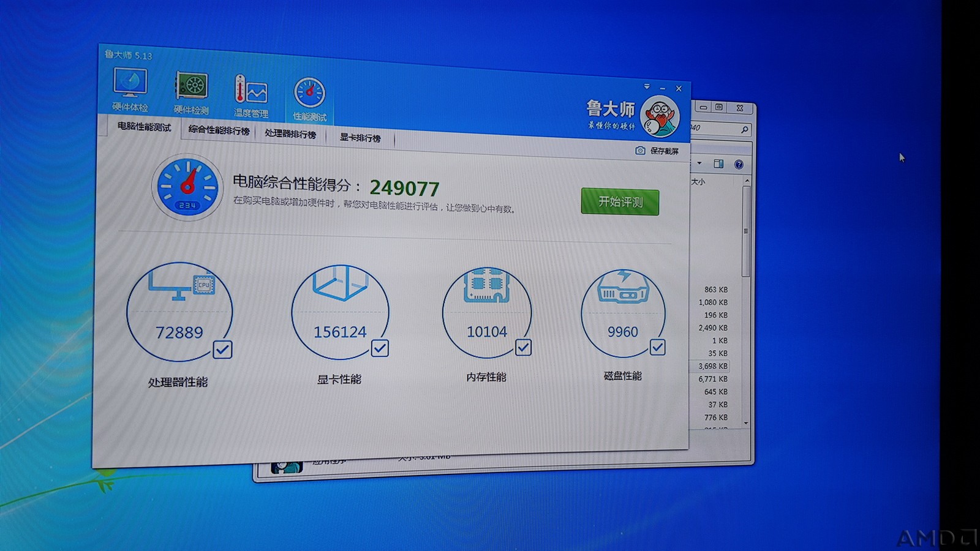Uncheck the 处理器性能 (processor) test checkbox
The height and width of the screenshot is (551, 980).
click(222, 350)
